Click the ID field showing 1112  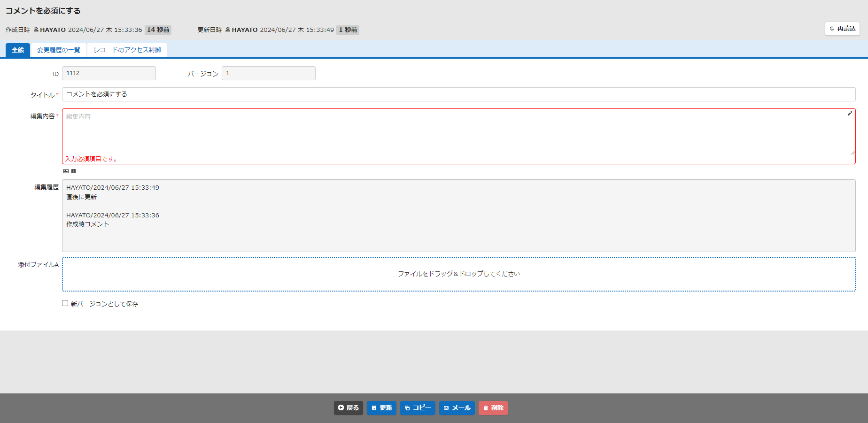pos(109,73)
